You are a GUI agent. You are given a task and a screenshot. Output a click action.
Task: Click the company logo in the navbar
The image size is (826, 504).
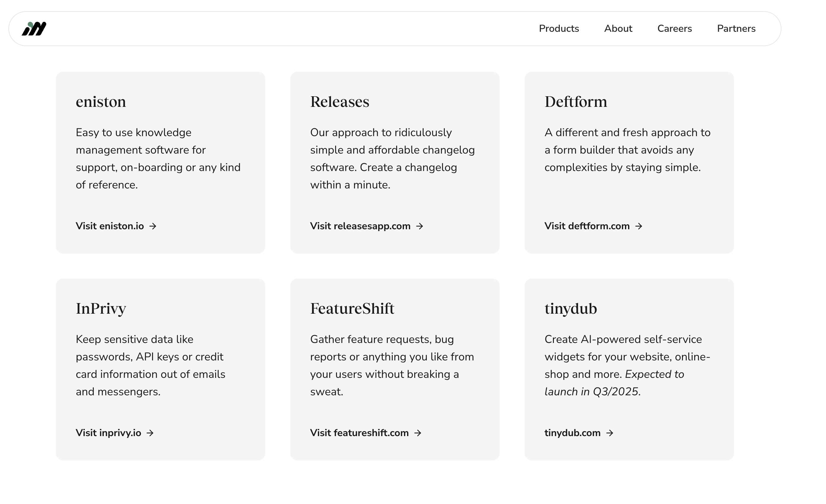(34, 28)
